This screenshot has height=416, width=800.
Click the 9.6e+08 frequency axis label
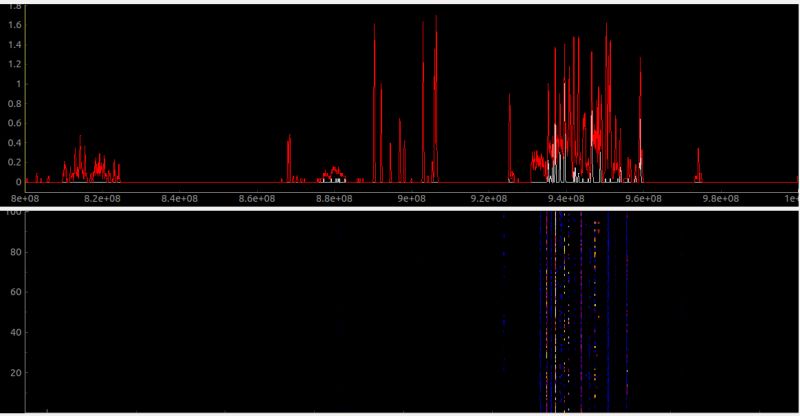(x=643, y=199)
